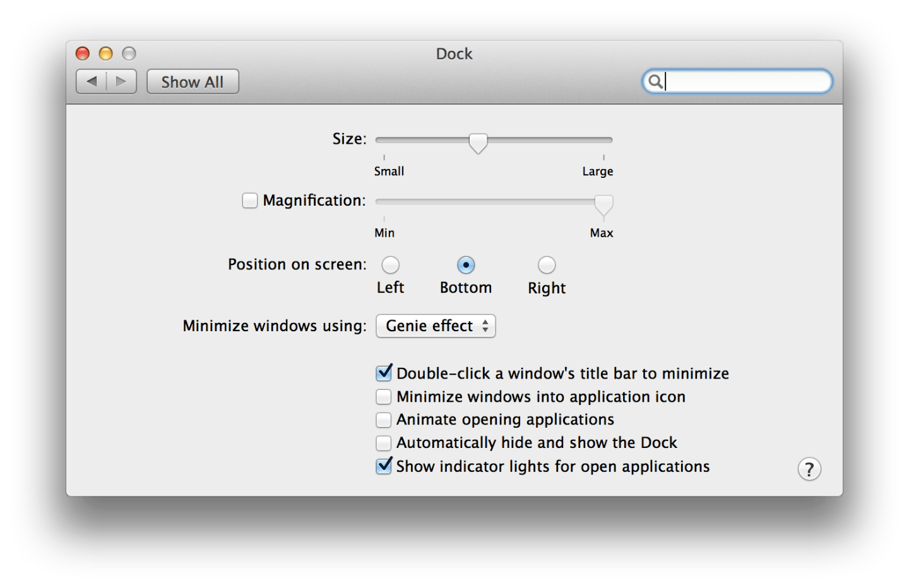This screenshot has width=909, height=588.
Task: Select Right dock position
Action: [546, 265]
